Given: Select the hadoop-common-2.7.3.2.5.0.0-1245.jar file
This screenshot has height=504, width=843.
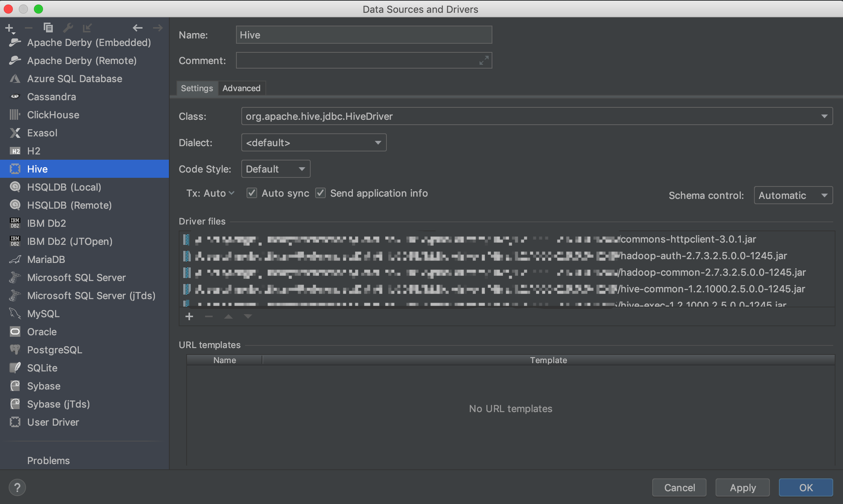Looking at the screenshot, I should 507,272.
